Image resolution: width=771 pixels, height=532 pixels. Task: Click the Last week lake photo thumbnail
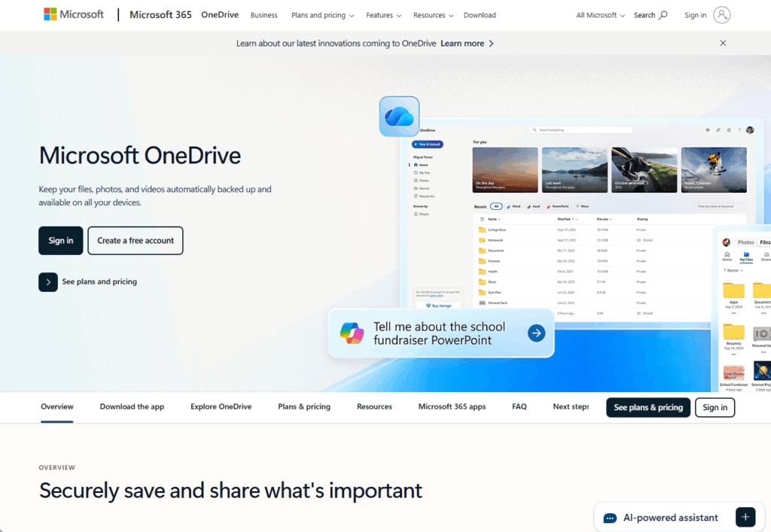(x=574, y=170)
